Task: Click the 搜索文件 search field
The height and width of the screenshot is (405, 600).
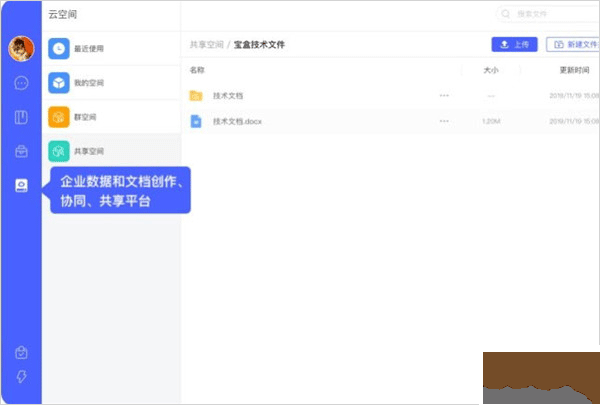Action: (x=550, y=14)
